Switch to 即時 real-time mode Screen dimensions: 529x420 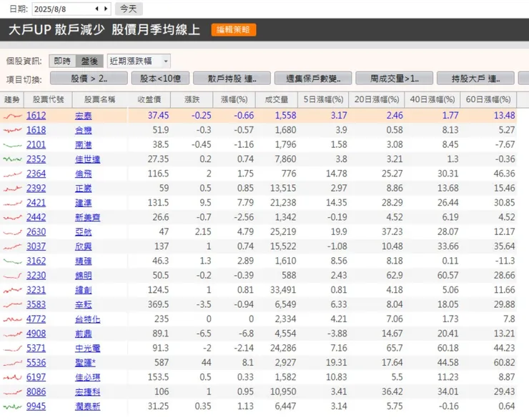point(62,61)
